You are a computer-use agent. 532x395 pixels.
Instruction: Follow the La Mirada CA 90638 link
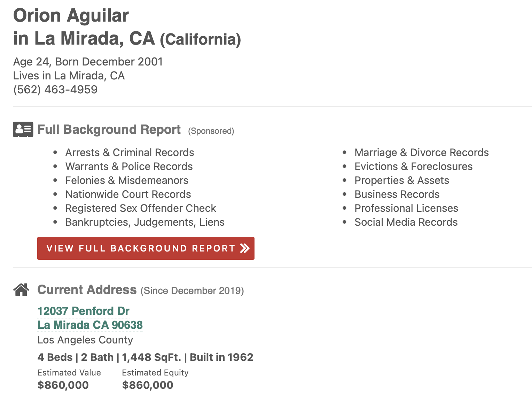90,325
